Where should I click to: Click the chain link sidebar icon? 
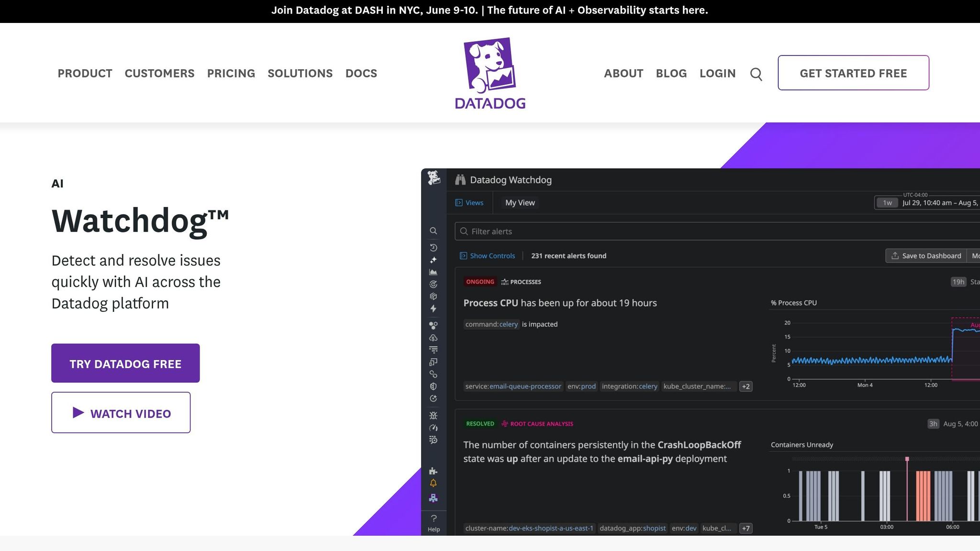tap(433, 374)
